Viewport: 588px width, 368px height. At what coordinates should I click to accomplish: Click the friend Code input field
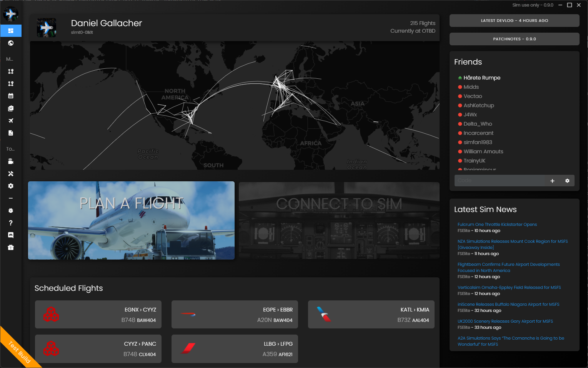500,181
